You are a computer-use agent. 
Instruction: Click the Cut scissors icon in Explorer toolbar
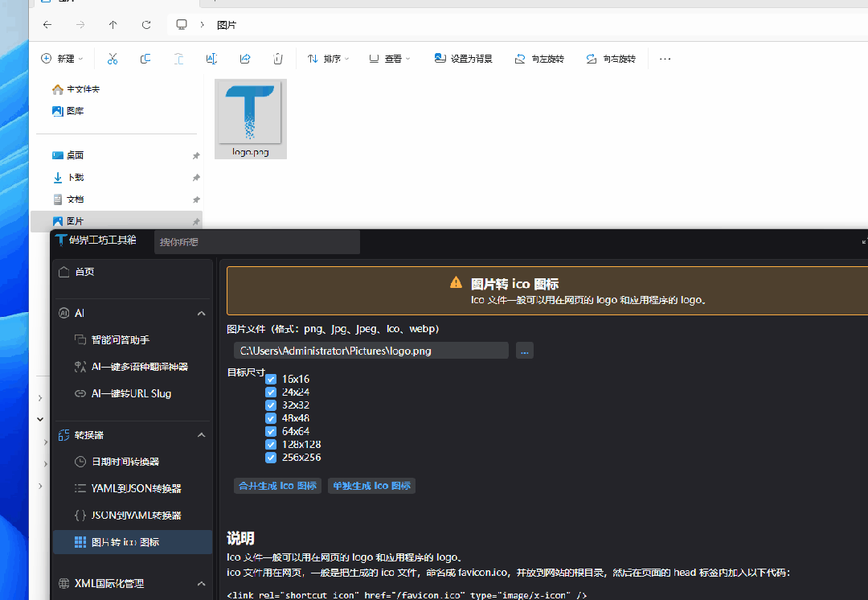[113, 59]
